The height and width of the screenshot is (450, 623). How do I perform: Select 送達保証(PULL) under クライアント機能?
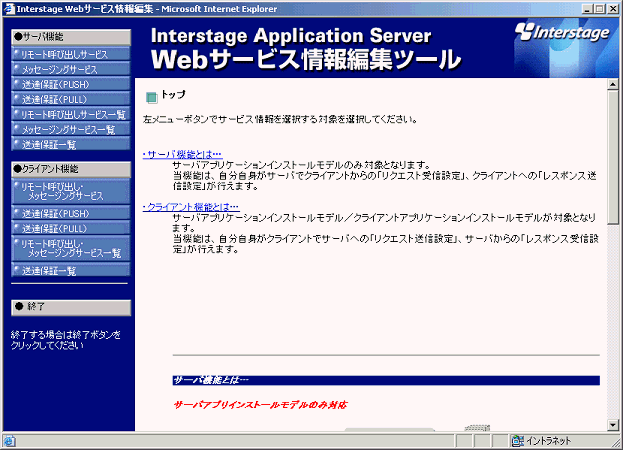pyautogui.click(x=71, y=228)
